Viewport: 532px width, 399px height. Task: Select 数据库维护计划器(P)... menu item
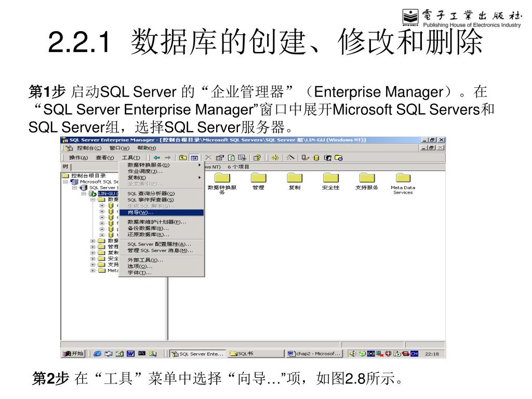[162, 222]
